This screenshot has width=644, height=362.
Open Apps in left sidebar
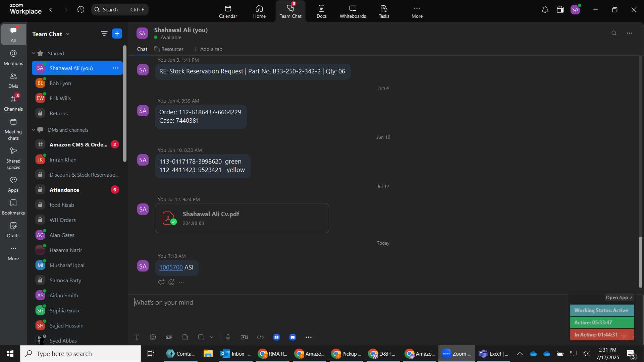point(13,184)
